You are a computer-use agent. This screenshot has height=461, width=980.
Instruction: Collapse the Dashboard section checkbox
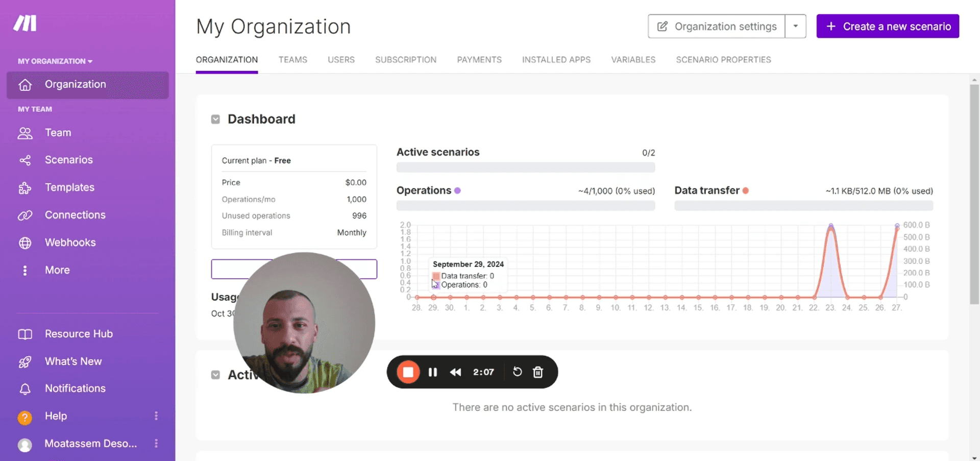pyautogui.click(x=215, y=119)
